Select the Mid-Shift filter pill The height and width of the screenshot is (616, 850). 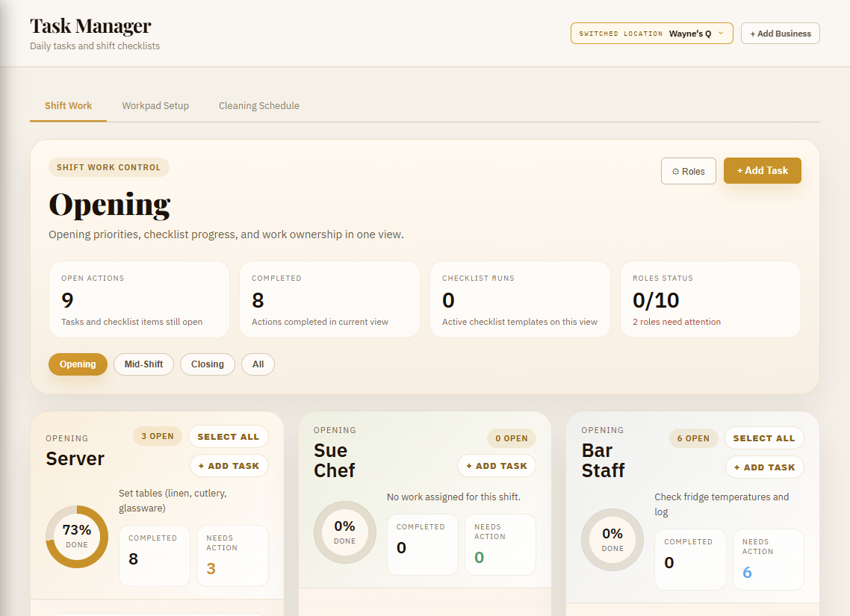coord(143,364)
